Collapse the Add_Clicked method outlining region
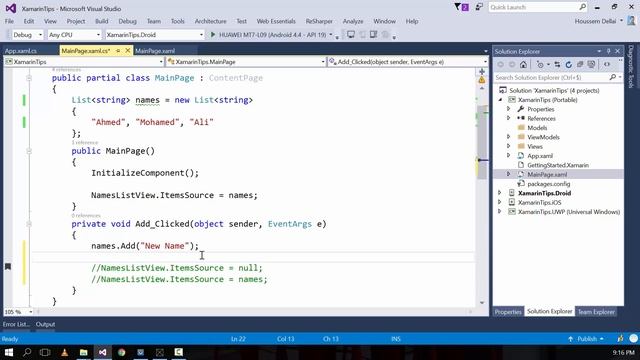This screenshot has width=640, height=360. (29, 224)
